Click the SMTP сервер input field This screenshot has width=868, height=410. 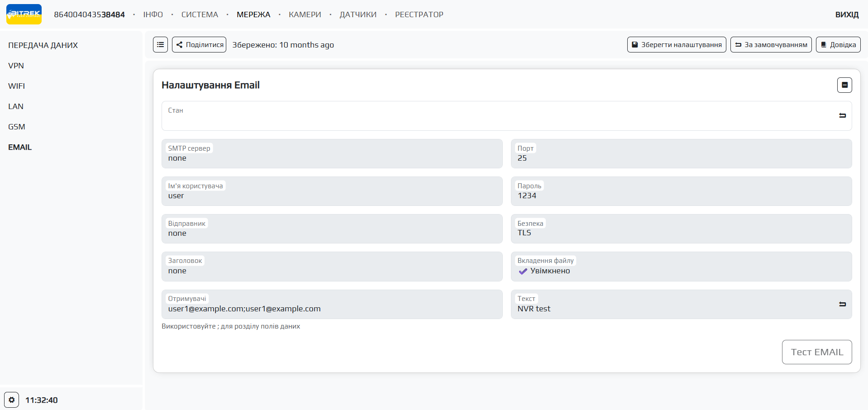(x=332, y=158)
